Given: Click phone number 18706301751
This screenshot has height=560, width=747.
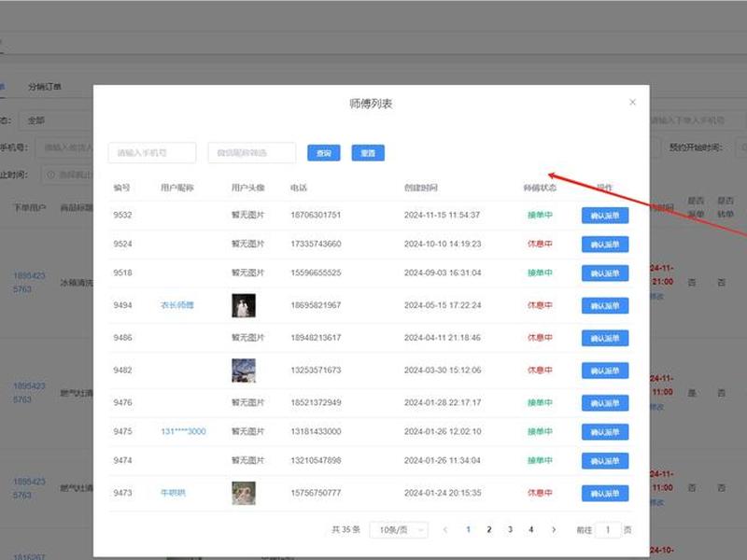Looking at the screenshot, I should pyautogui.click(x=316, y=215).
